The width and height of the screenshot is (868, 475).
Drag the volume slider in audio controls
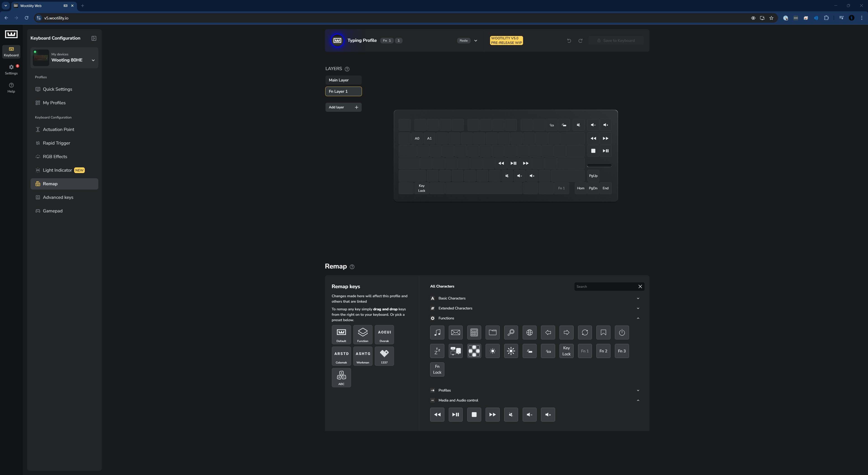[x=600, y=164]
